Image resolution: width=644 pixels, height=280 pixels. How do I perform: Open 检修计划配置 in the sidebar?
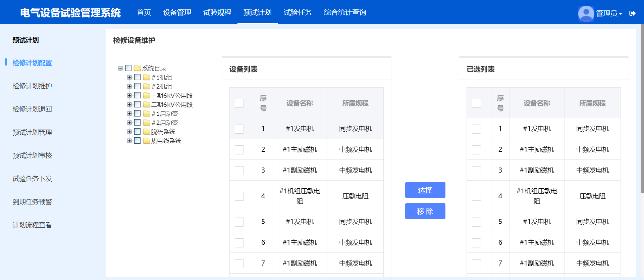click(x=32, y=63)
